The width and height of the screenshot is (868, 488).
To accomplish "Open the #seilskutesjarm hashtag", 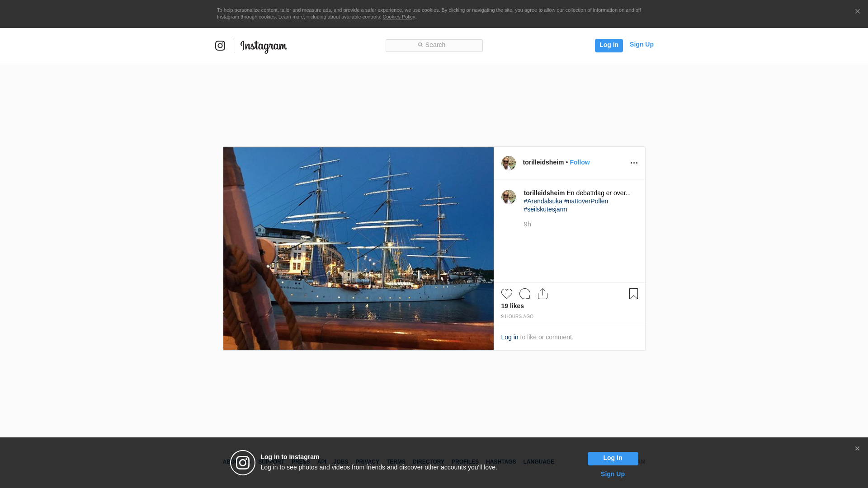I will 545,209.
